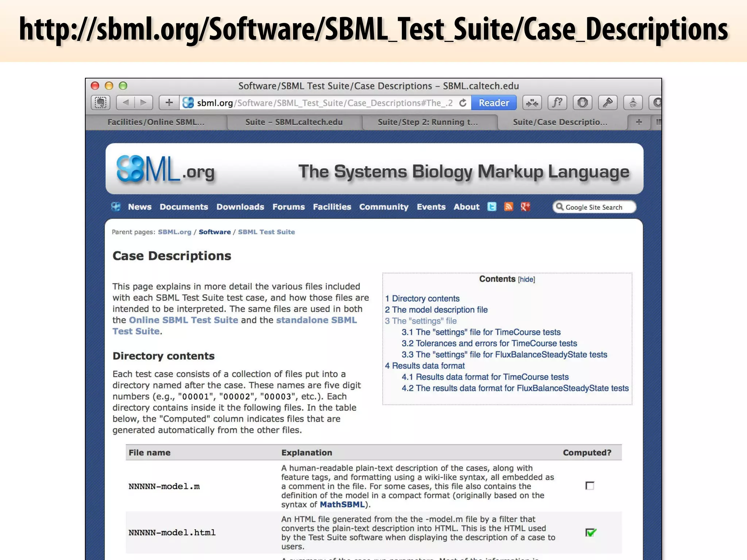Open the Online SBML Test Suite link

183,320
